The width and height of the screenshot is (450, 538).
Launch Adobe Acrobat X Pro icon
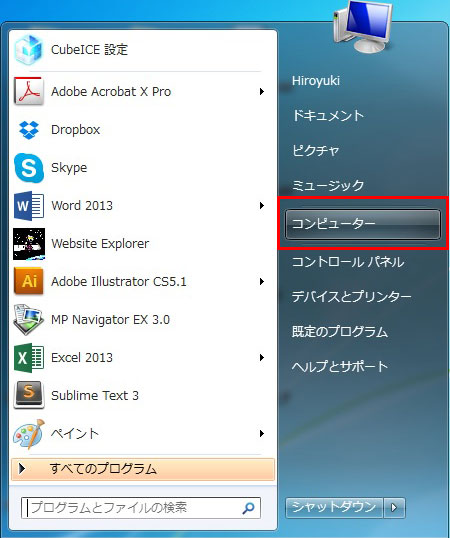[x=29, y=91]
